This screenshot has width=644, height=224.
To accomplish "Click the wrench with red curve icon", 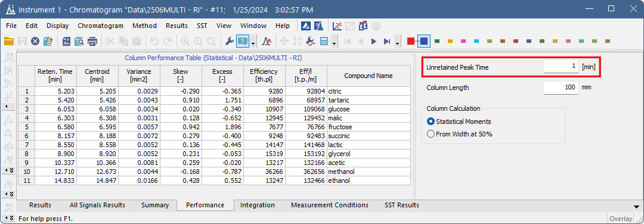I will click(x=311, y=41).
